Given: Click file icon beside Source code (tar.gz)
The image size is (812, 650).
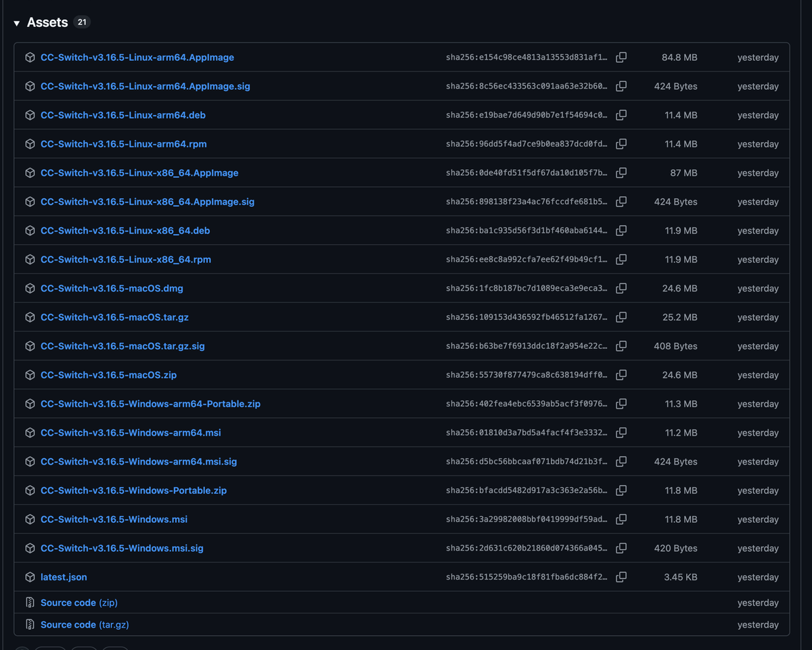Looking at the screenshot, I should [30, 624].
